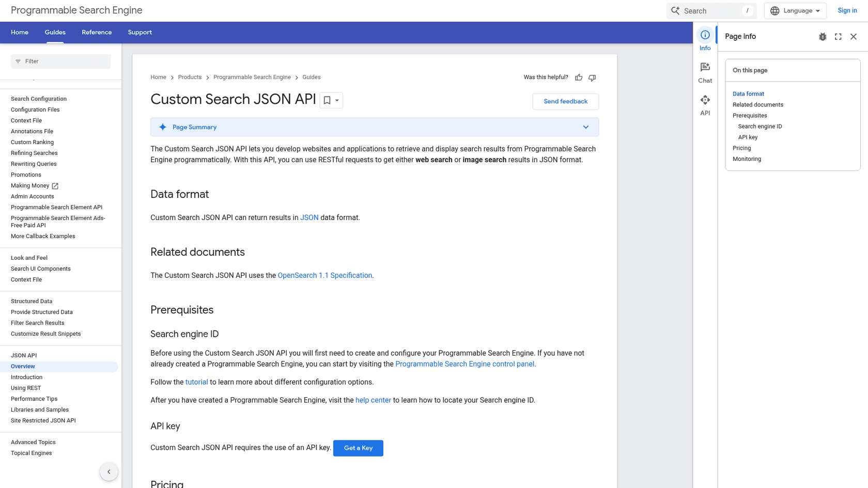
Task: Collapse the Page Summary section
Action: pos(586,127)
